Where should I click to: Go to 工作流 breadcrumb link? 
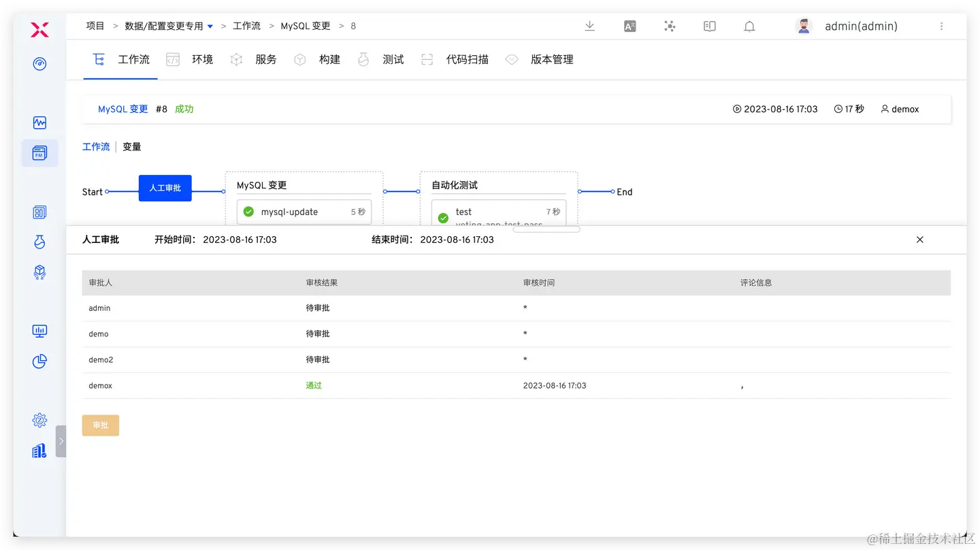(x=246, y=26)
